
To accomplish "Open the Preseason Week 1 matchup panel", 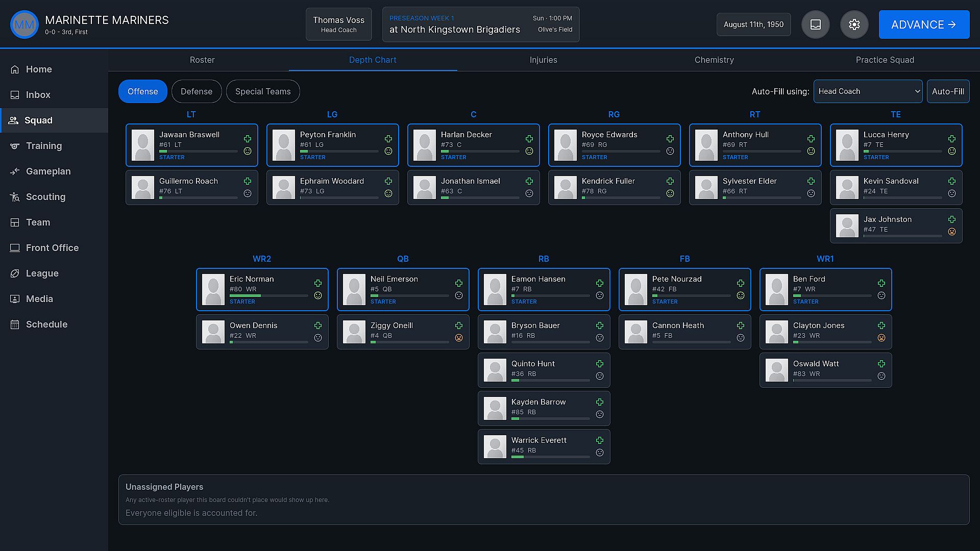I will click(x=481, y=24).
